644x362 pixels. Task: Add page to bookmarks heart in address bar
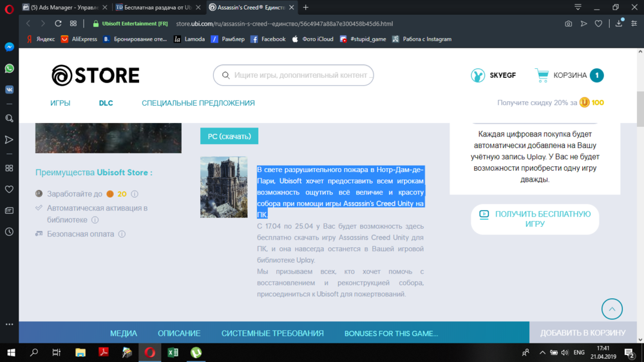coord(598,24)
